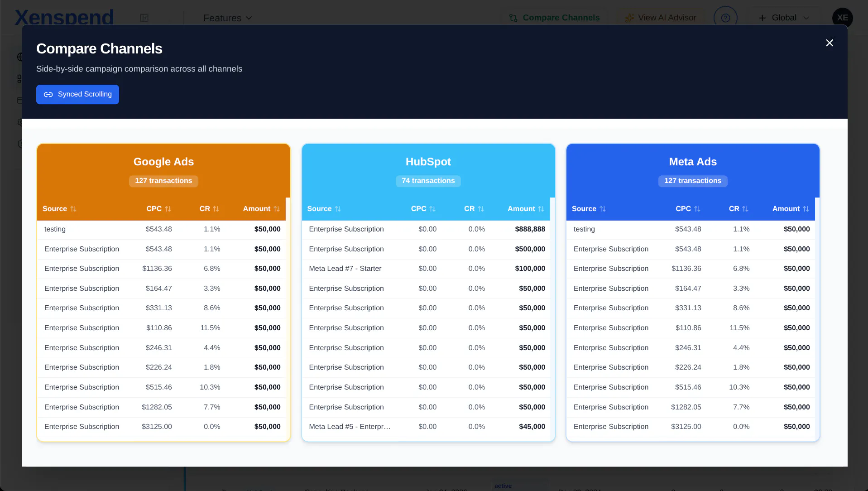Viewport: 868px width, 491px height.
Task: Sort Meta Ads table by Amount
Action: coord(791,209)
